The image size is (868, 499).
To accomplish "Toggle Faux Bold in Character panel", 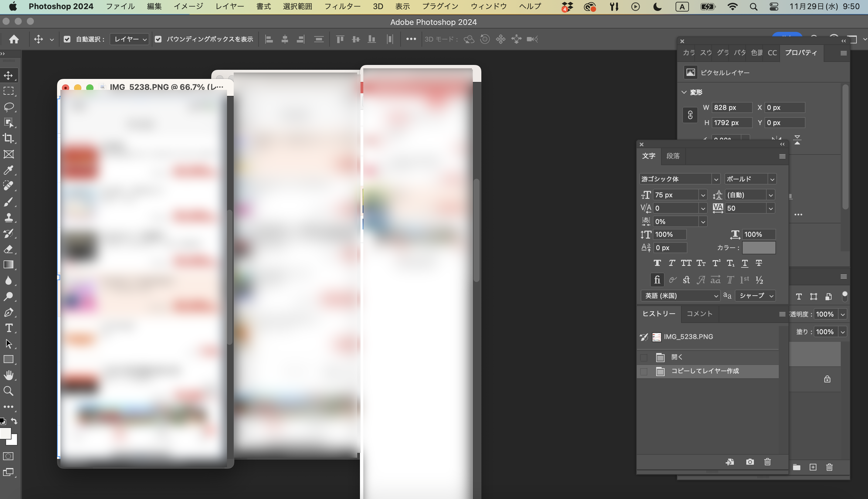I will pos(657,263).
